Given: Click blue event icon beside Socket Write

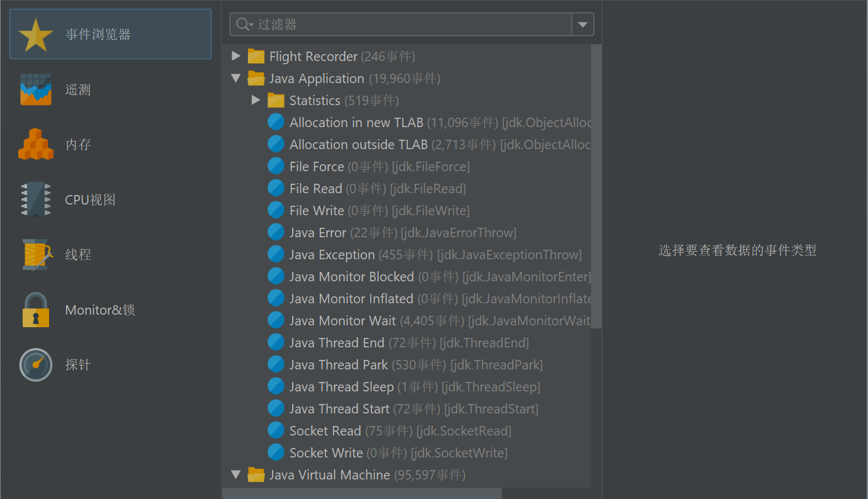Looking at the screenshot, I should click(276, 452).
